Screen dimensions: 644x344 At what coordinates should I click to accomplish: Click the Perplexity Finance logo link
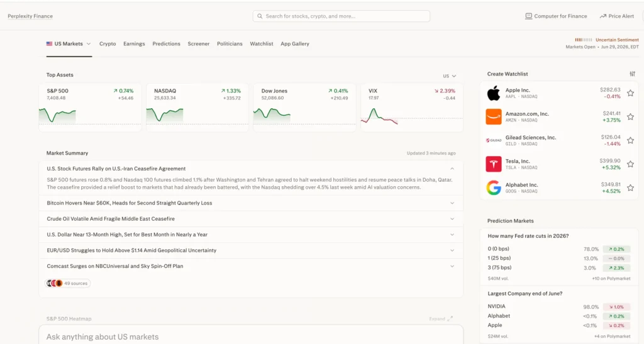click(30, 16)
